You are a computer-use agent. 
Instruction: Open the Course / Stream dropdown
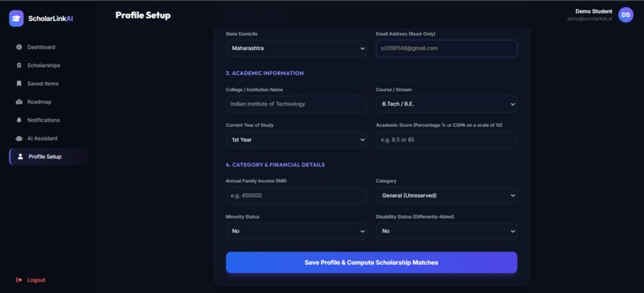447,105
